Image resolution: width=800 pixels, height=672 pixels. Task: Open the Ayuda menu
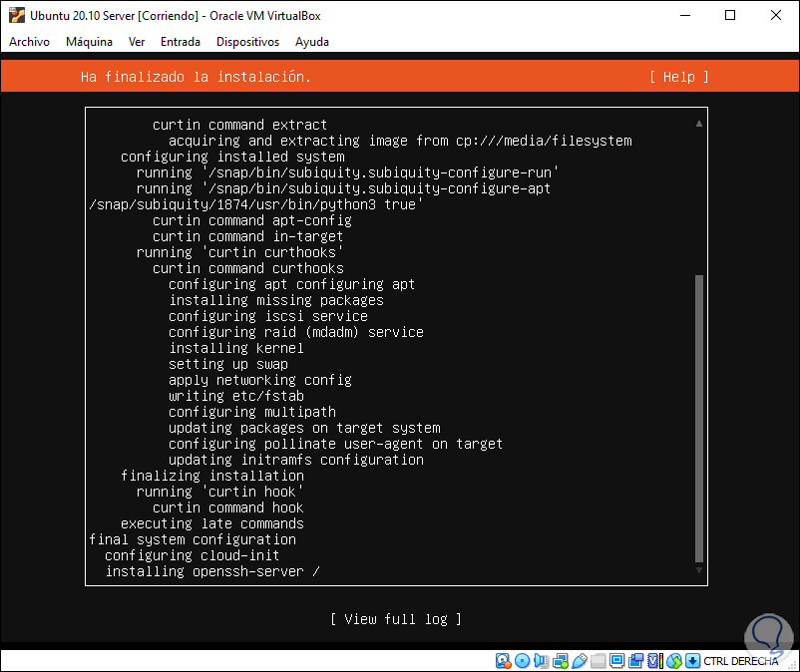(x=312, y=42)
